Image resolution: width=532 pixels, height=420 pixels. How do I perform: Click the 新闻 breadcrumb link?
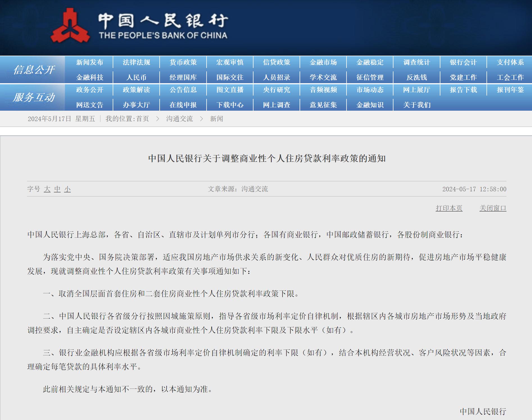(x=216, y=119)
